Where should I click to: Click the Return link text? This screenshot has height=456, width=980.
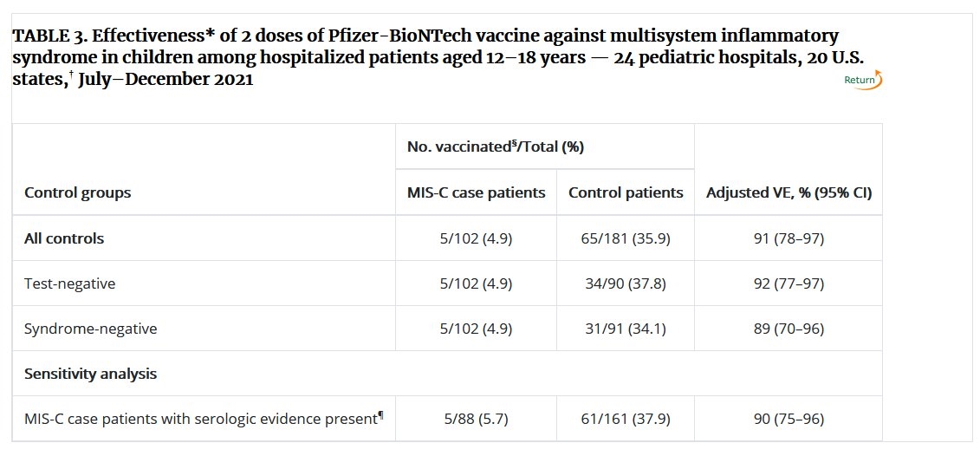(859, 81)
